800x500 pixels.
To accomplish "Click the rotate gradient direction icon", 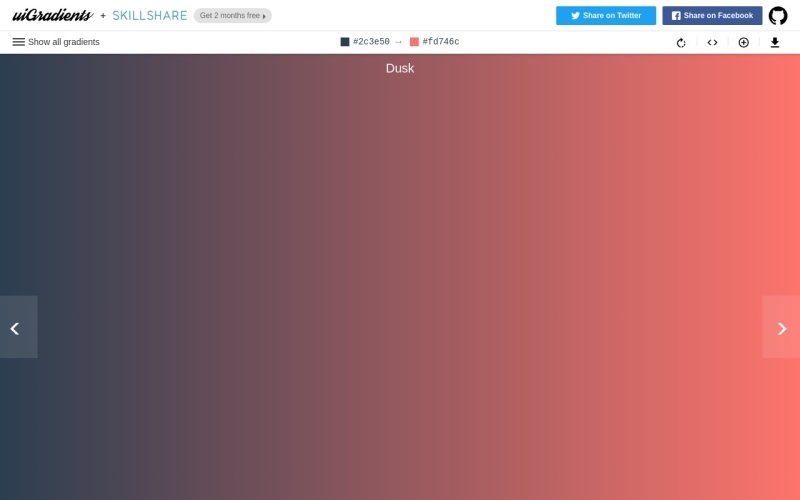I will [681, 42].
